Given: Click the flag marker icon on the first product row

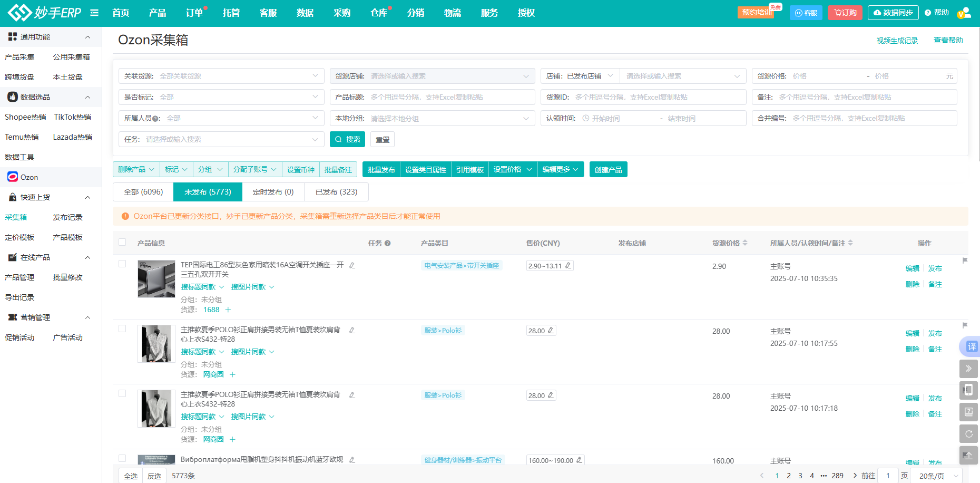Looking at the screenshot, I should pyautogui.click(x=965, y=260).
